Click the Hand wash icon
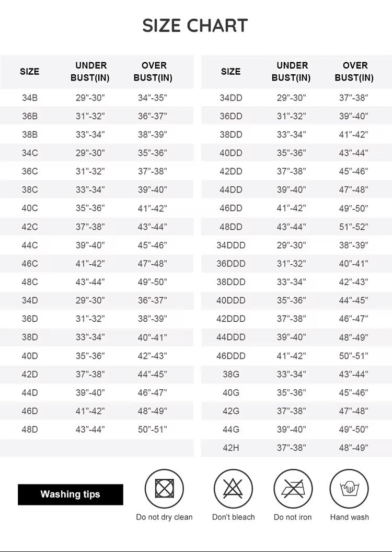392x552 pixels. [x=349, y=489]
